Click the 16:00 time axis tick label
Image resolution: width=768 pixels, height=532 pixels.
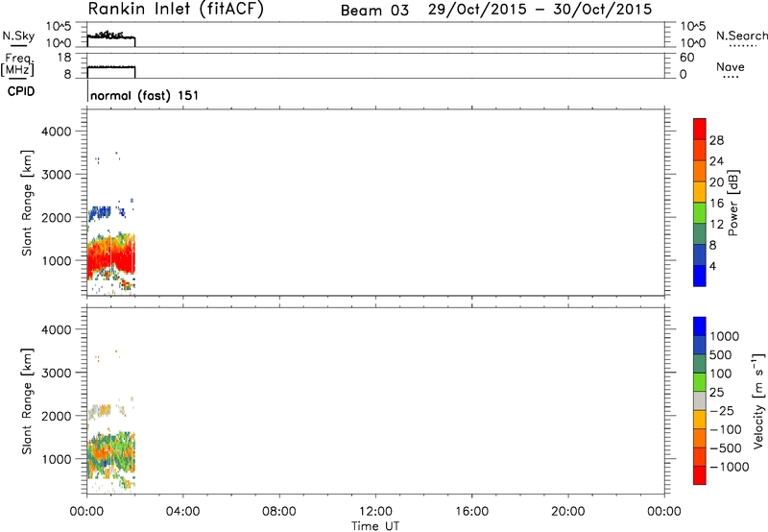(x=471, y=512)
